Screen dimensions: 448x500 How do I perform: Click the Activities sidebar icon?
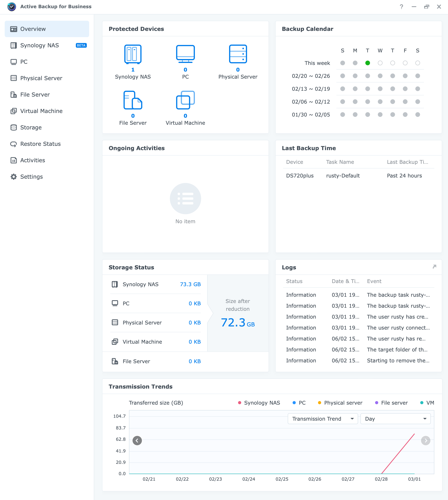tap(13, 160)
